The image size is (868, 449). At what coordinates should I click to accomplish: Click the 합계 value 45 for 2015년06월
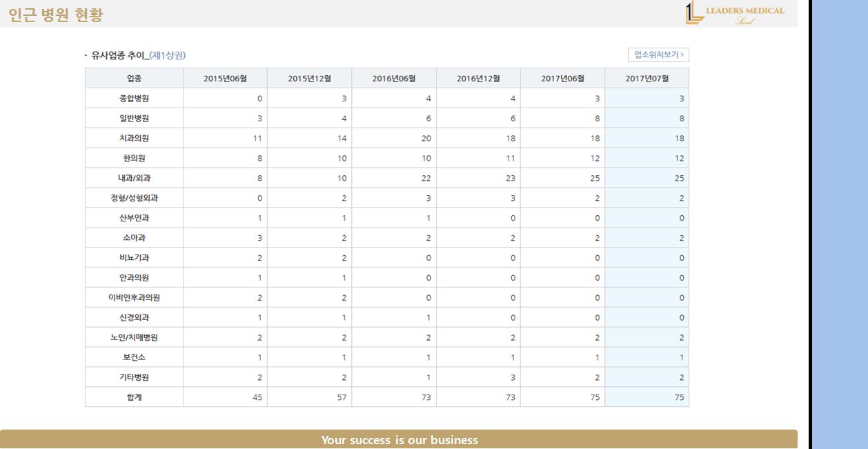point(257,398)
